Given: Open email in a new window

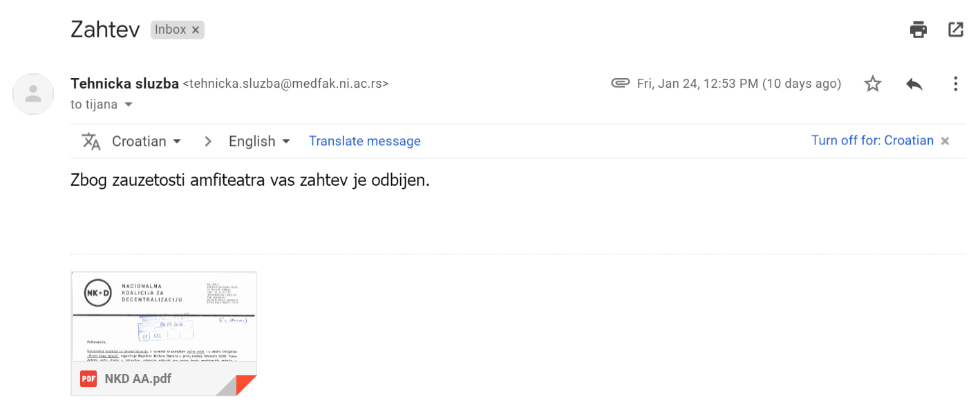Looking at the screenshot, I should point(956,29).
